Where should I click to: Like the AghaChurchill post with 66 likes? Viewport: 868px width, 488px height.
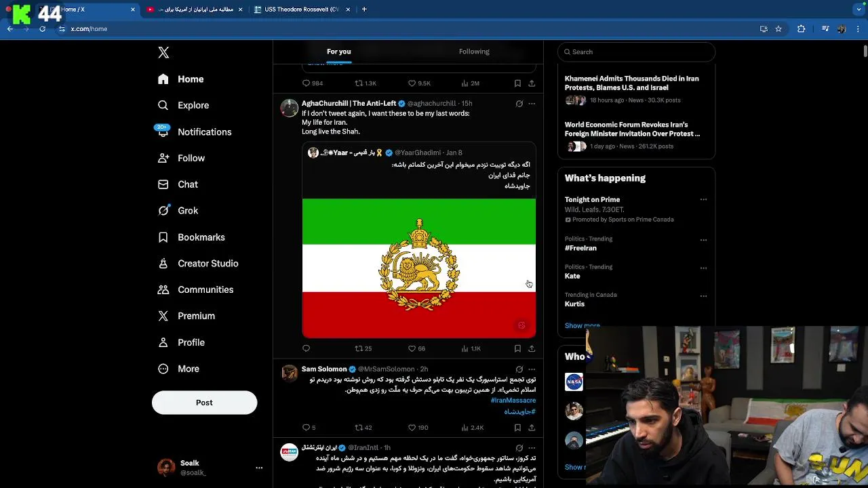click(x=416, y=348)
